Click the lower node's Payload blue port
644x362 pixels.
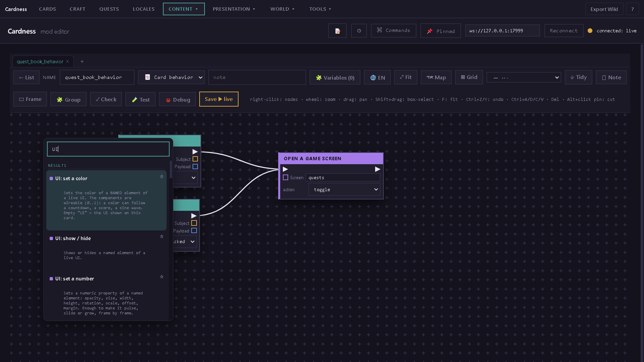194,231
